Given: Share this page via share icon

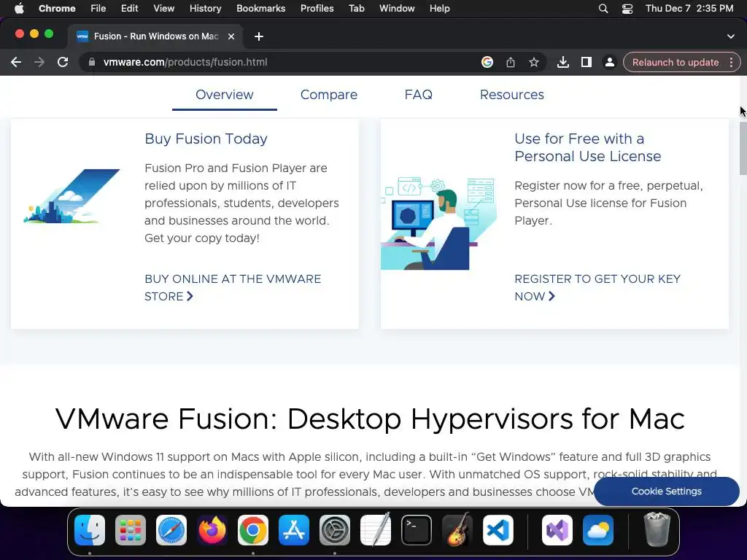Looking at the screenshot, I should (x=510, y=63).
